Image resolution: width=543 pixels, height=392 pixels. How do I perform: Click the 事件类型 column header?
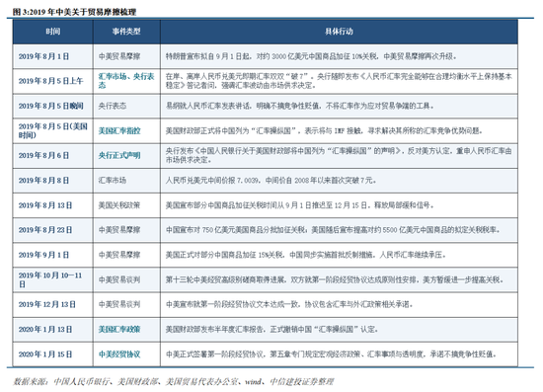(126, 32)
